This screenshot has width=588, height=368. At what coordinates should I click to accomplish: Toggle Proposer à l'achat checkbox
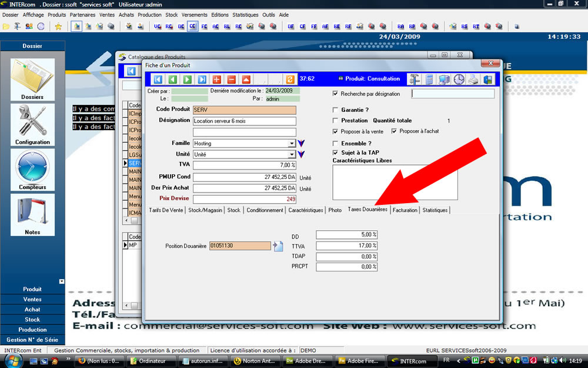point(394,131)
